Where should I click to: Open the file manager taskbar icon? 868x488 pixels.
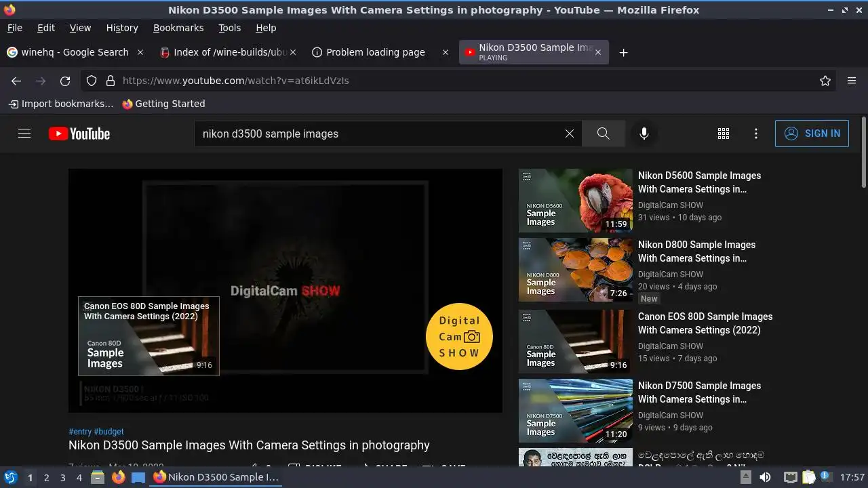pyautogui.click(x=98, y=477)
